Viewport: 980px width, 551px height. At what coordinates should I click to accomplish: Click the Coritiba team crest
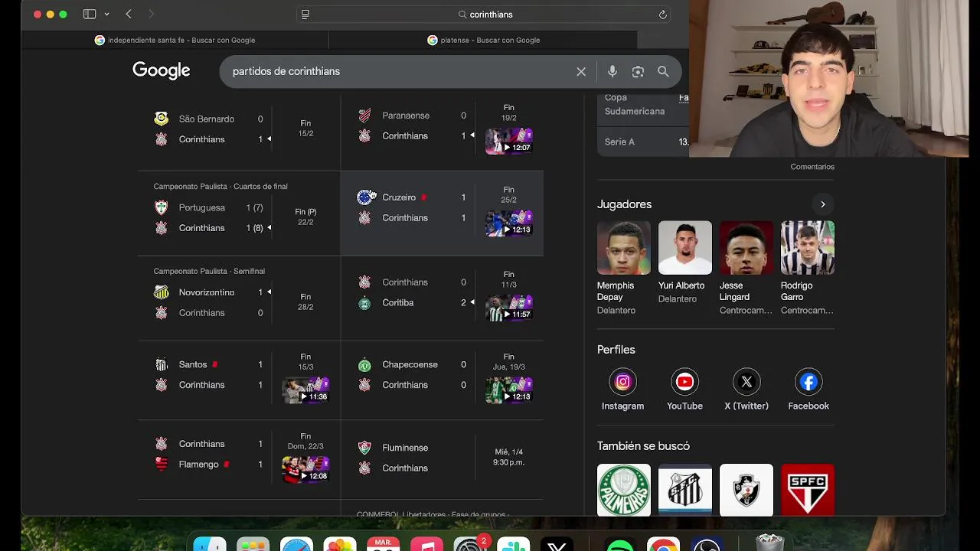coord(364,303)
